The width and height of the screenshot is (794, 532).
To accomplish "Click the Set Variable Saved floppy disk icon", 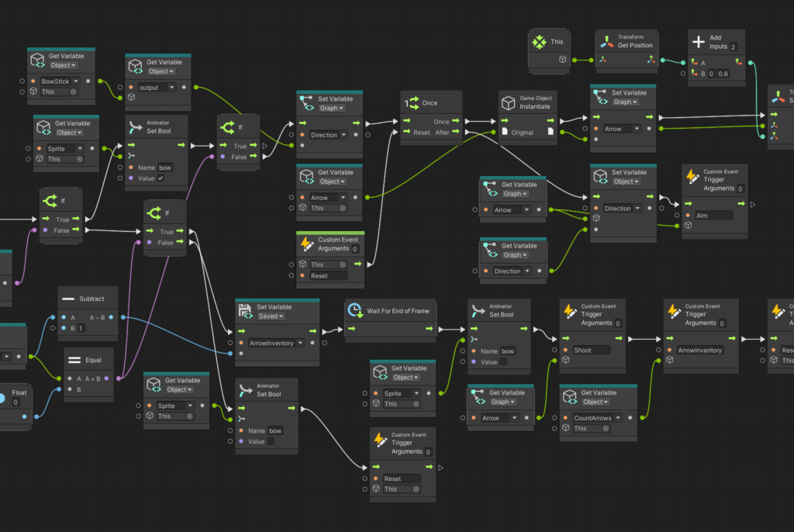I will pos(246,311).
